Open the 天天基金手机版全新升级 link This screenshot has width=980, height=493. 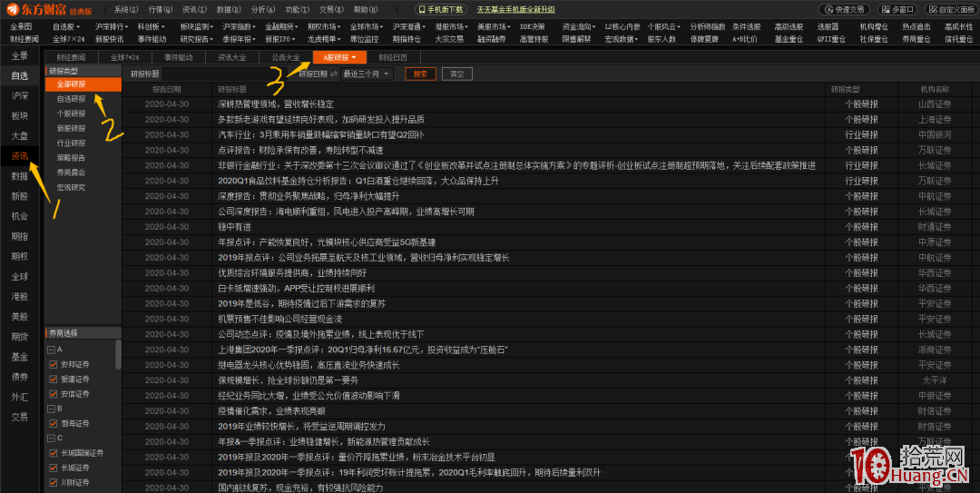point(515,9)
